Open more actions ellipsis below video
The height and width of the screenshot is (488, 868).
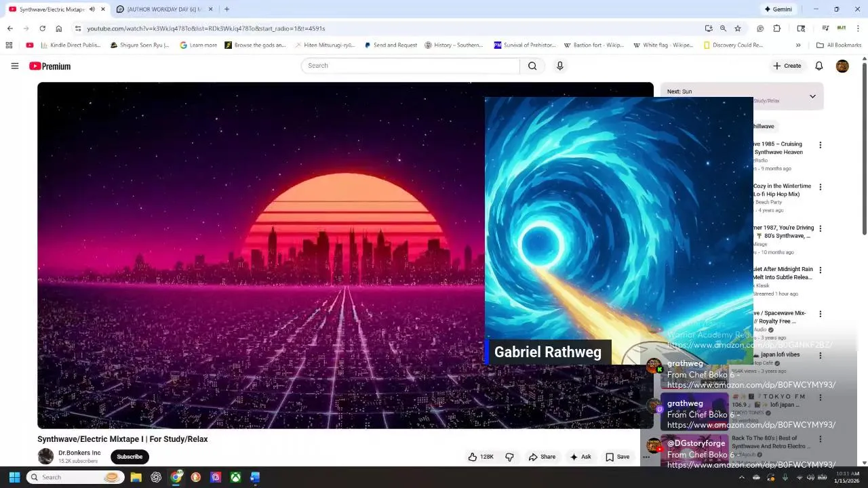(x=646, y=457)
